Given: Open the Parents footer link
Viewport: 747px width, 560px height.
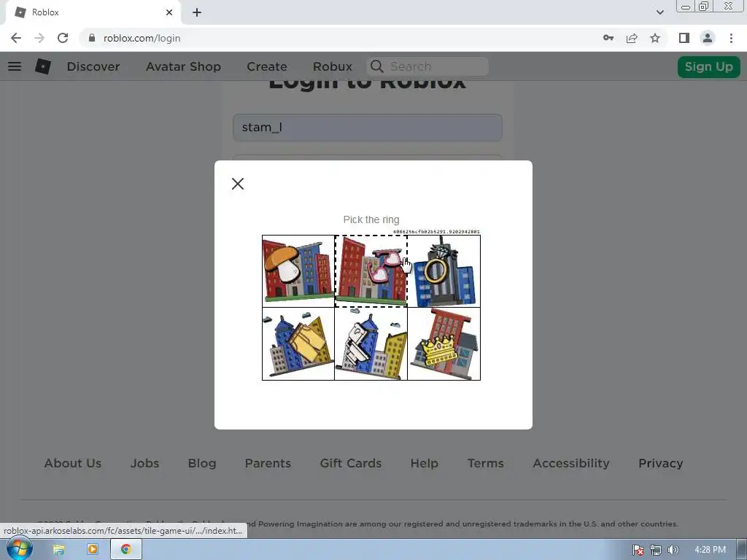Looking at the screenshot, I should click(x=268, y=463).
